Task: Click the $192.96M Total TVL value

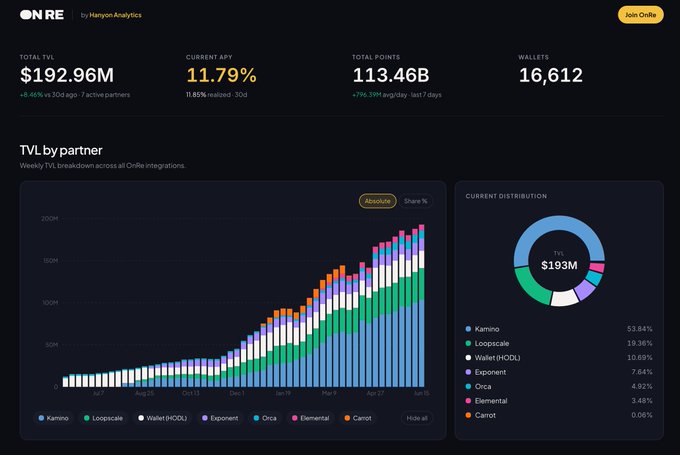Action: [67, 75]
